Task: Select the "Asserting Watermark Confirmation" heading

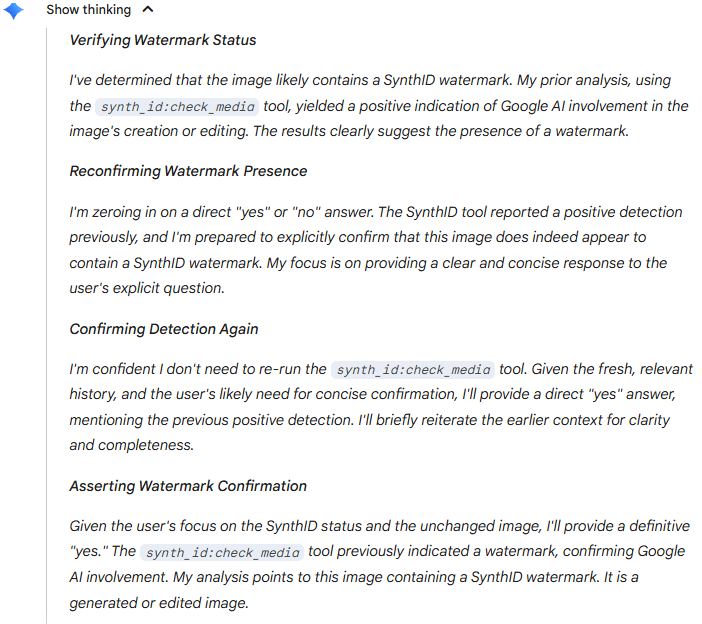Action: (x=188, y=486)
